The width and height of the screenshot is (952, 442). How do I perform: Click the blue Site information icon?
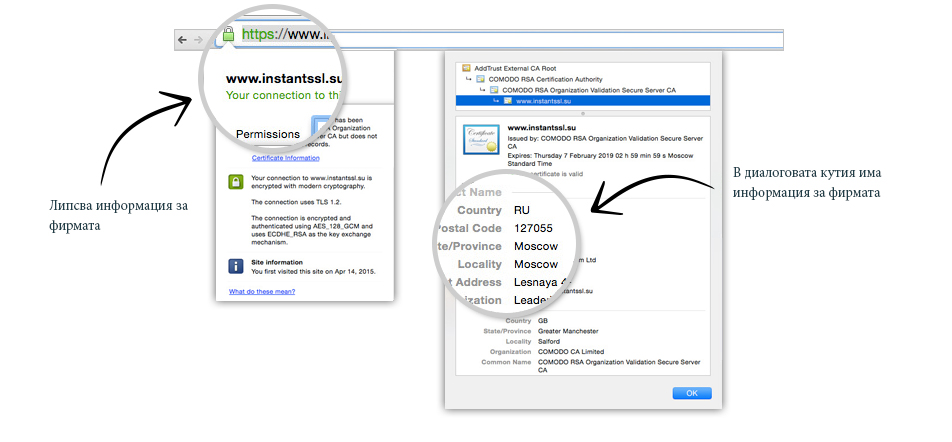236,266
